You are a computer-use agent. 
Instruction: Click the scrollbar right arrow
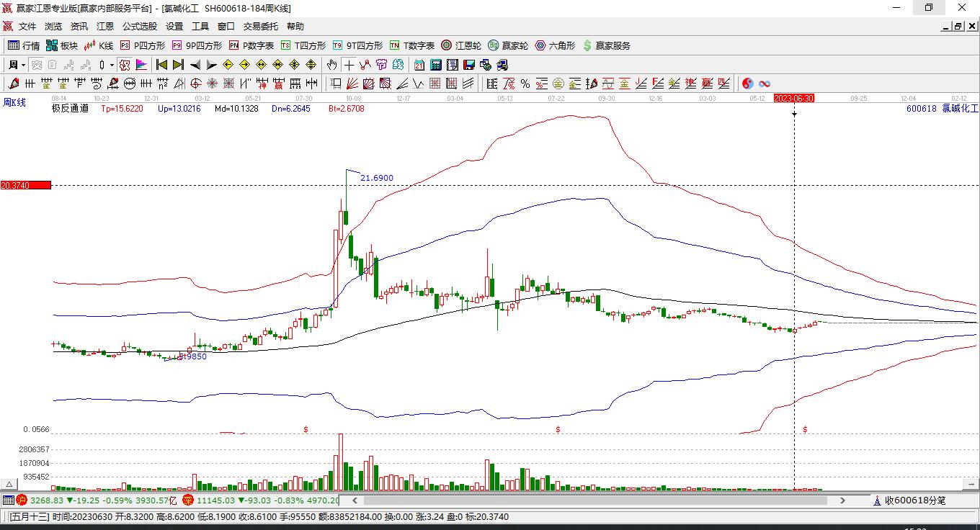pyautogui.click(x=842, y=500)
